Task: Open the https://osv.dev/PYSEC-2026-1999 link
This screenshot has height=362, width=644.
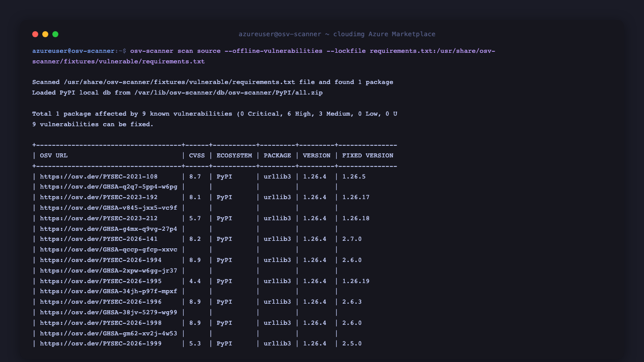Action: pyautogui.click(x=101, y=343)
